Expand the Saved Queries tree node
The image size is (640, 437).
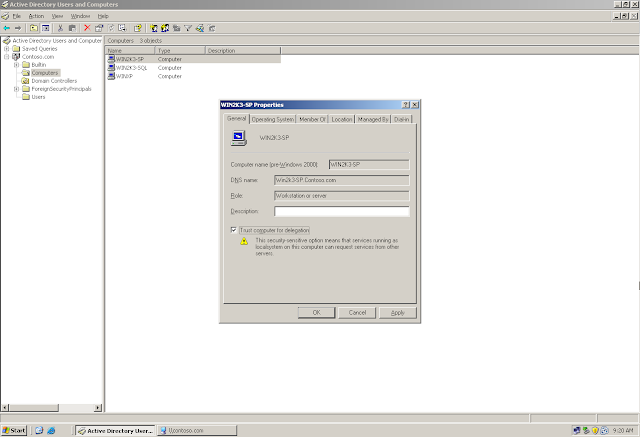pos(7,49)
